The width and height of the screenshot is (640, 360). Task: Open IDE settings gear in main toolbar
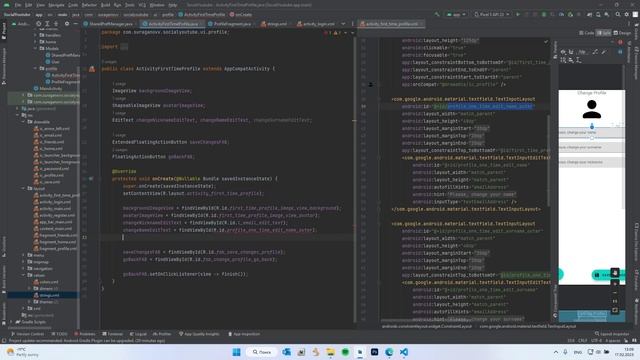(627, 14)
